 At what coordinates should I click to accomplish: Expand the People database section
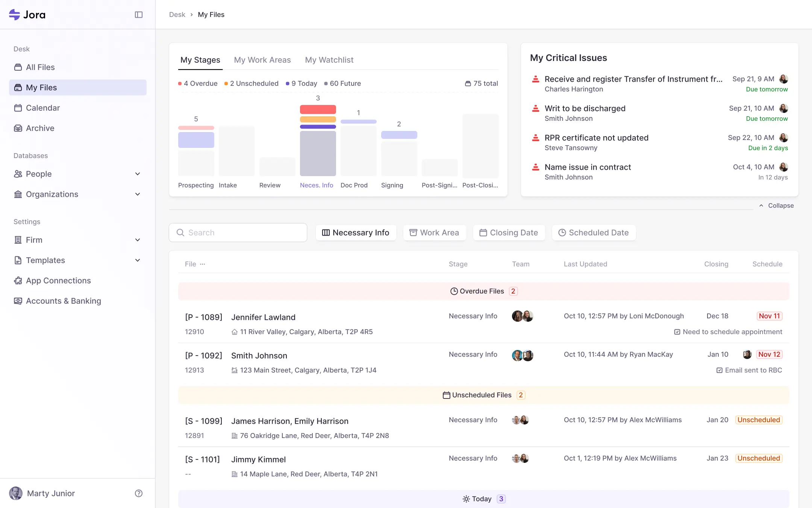tap(138, 174)
